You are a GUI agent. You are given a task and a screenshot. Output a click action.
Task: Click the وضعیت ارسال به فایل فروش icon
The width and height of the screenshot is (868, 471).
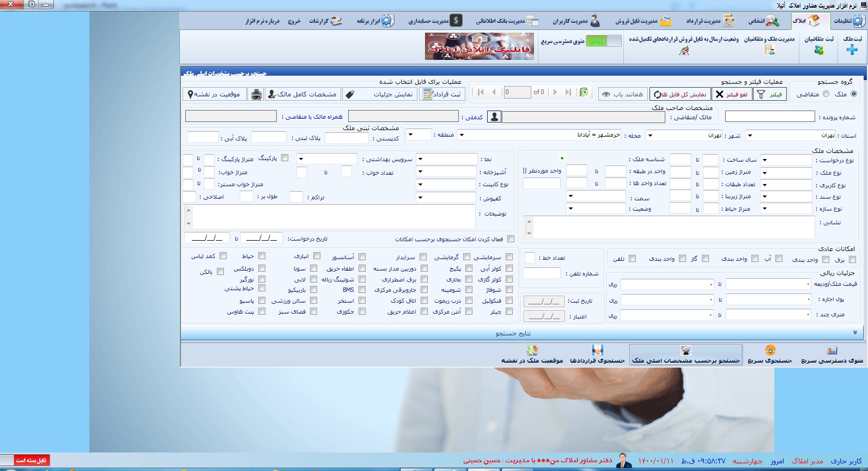[x=684, y=51]
